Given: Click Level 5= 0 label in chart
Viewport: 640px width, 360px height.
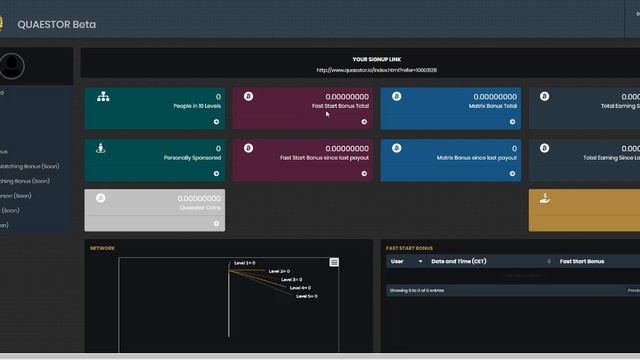Looking at the screenshot, I should click(307, 296).
